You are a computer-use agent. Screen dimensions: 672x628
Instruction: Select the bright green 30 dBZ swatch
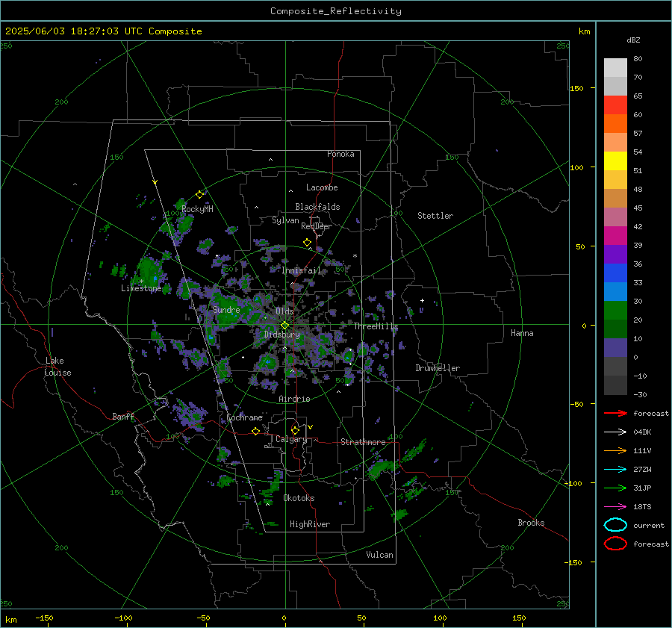tap(615, 310)
